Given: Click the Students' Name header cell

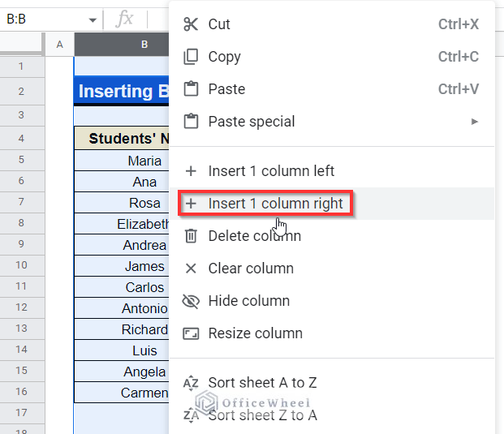Looking at the screenshot, I should click(x=122, y=139).
